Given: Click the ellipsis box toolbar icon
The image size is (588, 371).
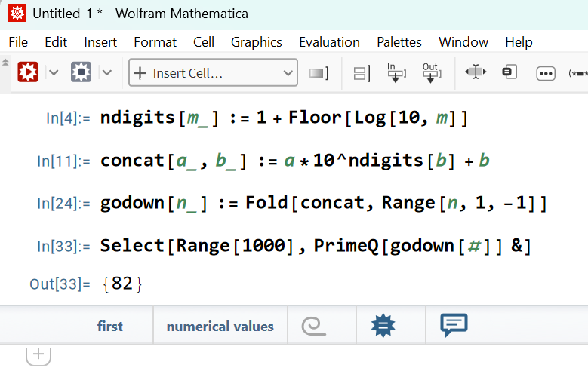Looking at the screenshot, I should 546,73.
